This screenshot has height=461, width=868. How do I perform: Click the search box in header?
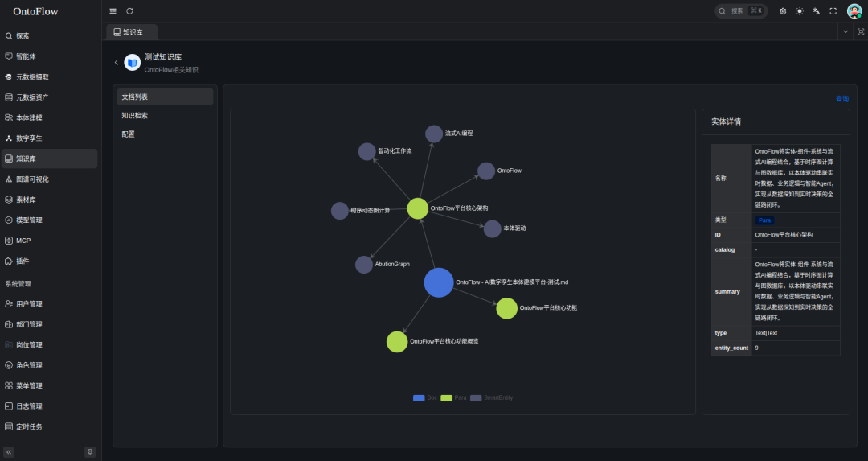click(x=741, y=11)
